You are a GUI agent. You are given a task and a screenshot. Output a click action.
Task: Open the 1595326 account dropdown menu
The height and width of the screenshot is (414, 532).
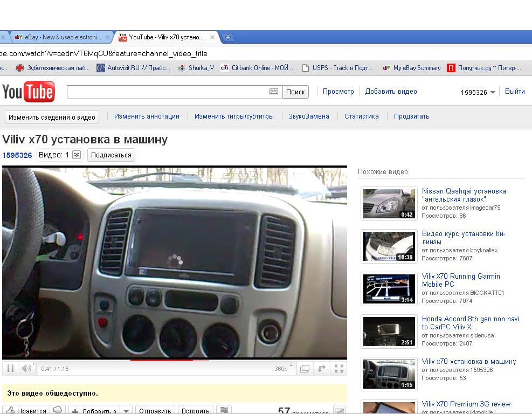click(492, 93)
